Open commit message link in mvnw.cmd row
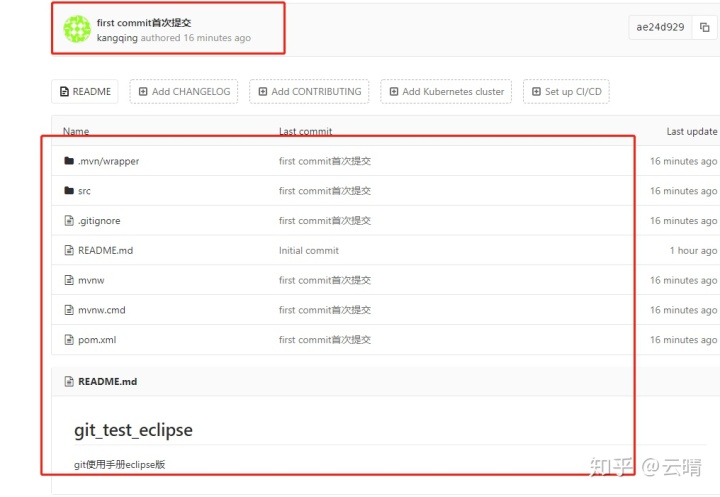720x497 pixels. (325, 310)
